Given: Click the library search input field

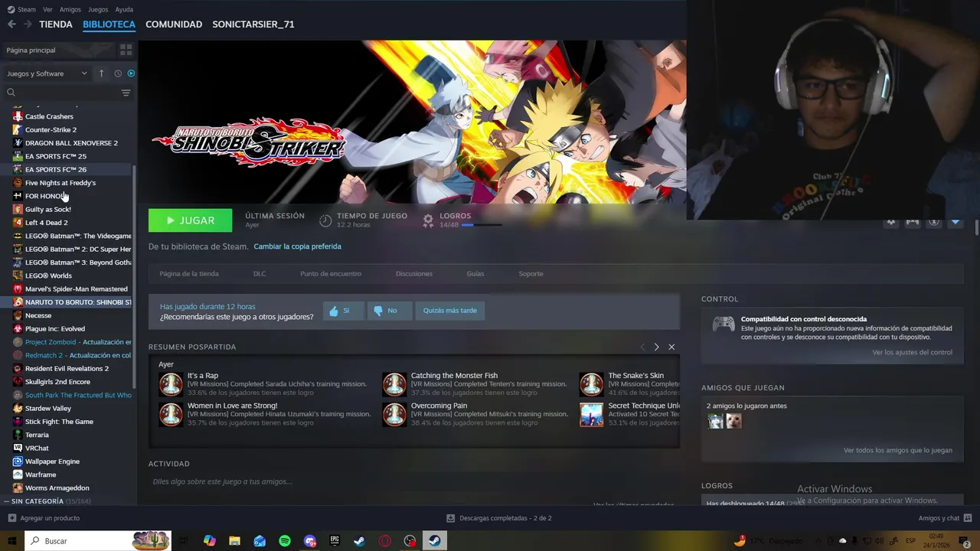Looking at the screenshot, I should [67, 93].
